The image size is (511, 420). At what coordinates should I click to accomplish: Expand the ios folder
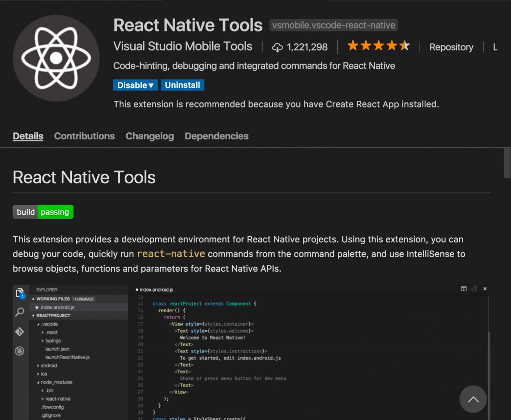pyautogui.click(x=38, y=374)
